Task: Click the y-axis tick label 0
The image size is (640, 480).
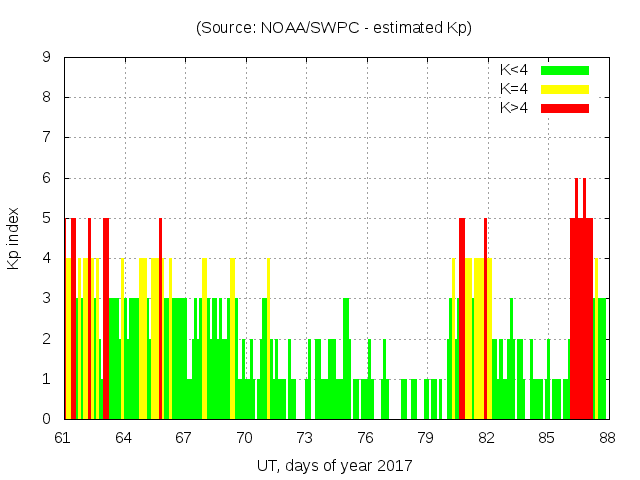Action: point(46,419)
